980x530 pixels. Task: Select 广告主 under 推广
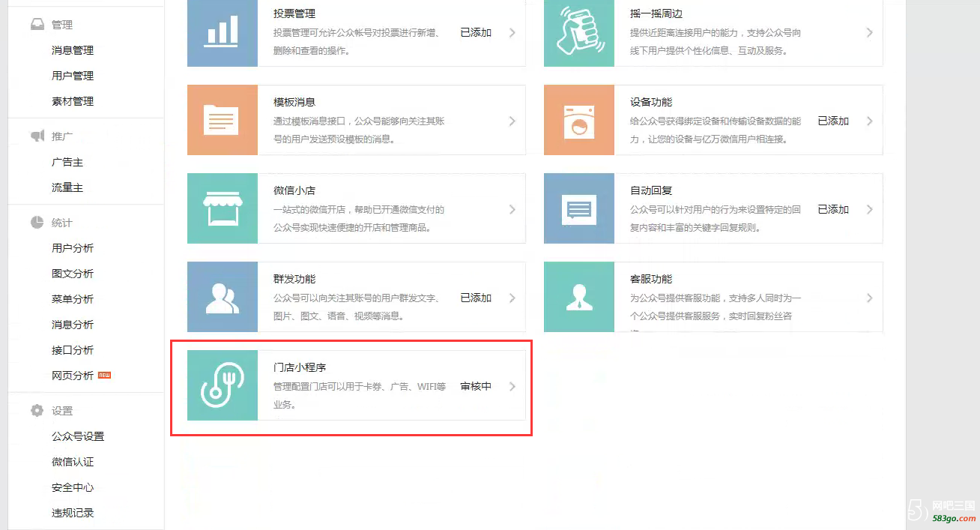(67, 162)
